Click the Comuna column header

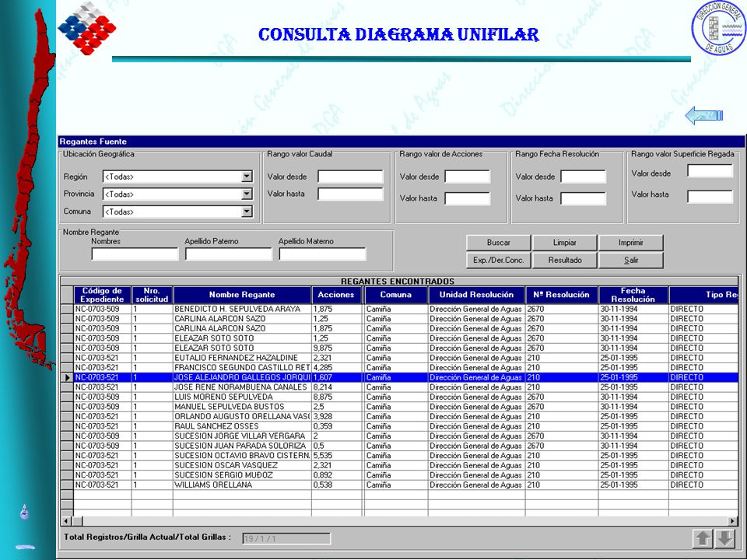396,295
